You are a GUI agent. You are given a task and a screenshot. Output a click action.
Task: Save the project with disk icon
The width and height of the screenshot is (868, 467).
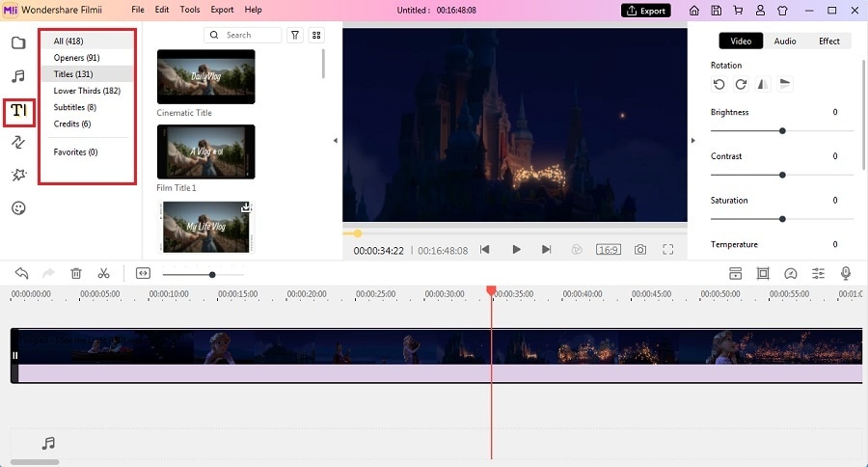(717, 11)
